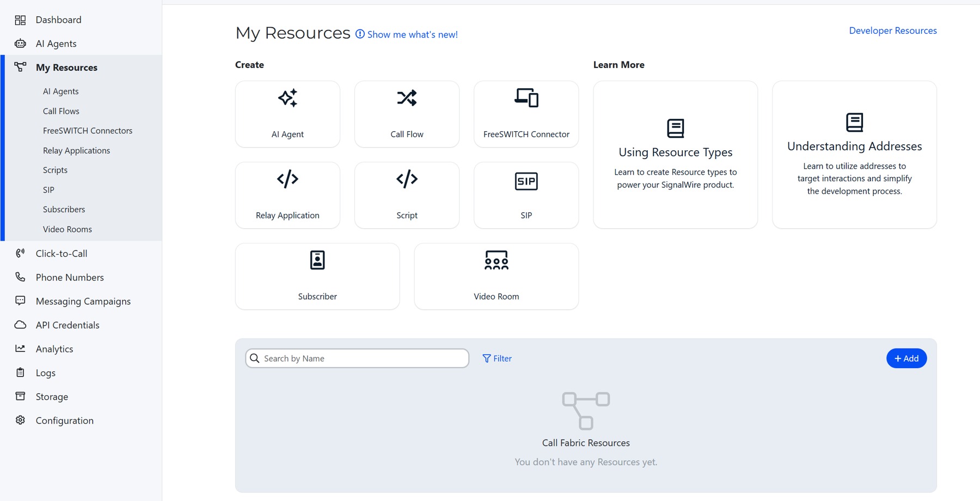Select FreeSWITCH Connectors submenu item

pos(88,131)
